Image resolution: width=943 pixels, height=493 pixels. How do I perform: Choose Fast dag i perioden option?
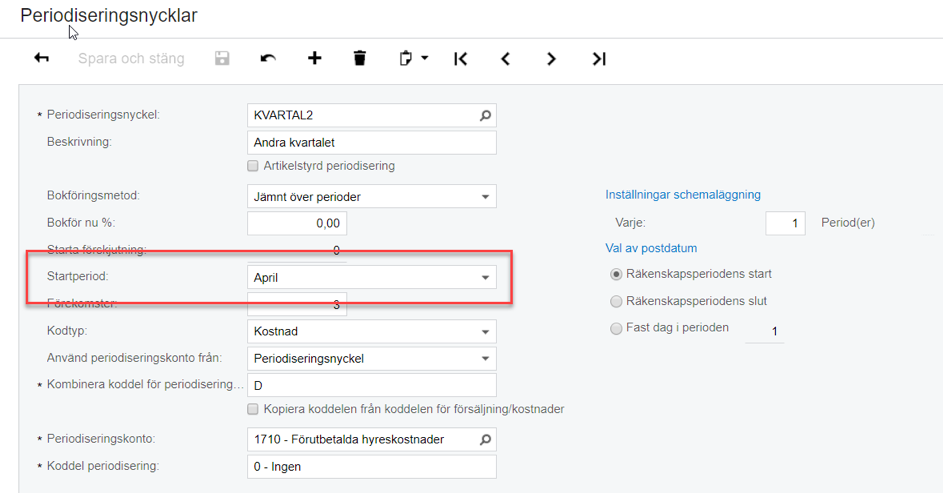pos(616,328)
